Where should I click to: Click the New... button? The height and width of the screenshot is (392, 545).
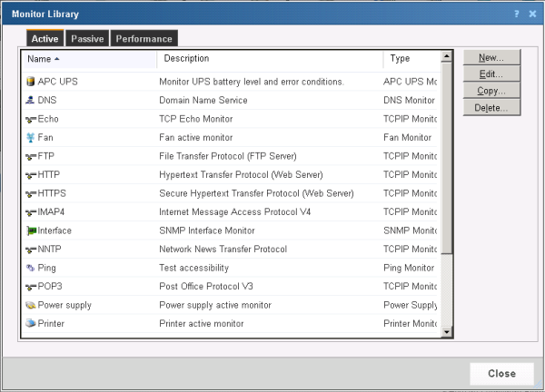(491, 57)
